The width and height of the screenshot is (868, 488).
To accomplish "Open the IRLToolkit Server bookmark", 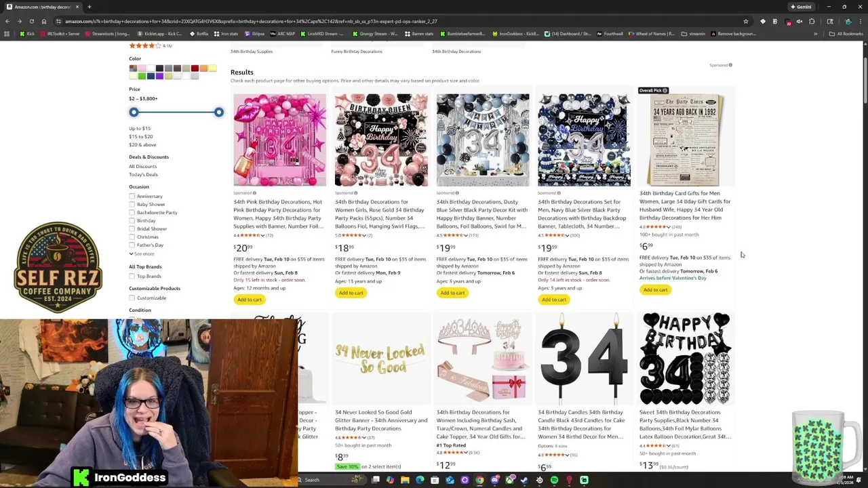I will pyautogui.click(x=59, y=33).
